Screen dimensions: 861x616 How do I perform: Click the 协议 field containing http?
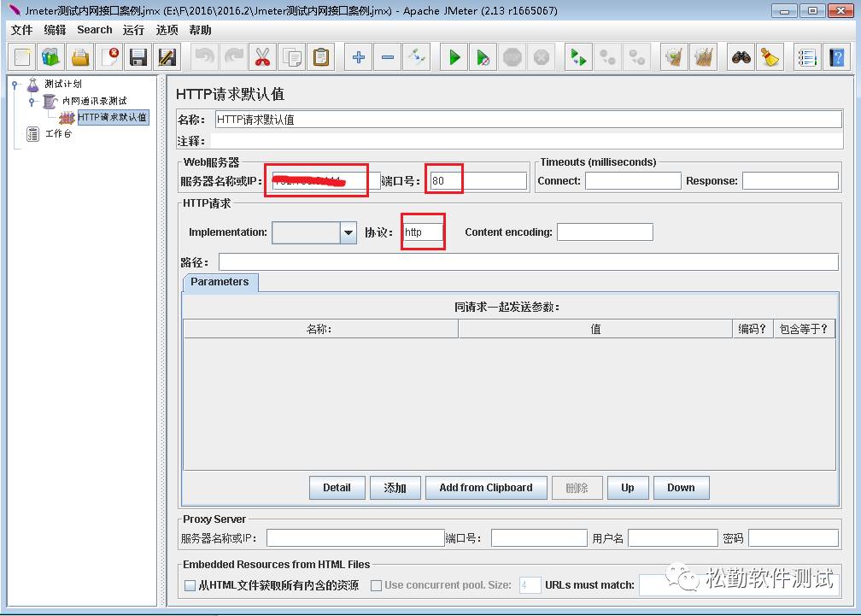[423, 232]
